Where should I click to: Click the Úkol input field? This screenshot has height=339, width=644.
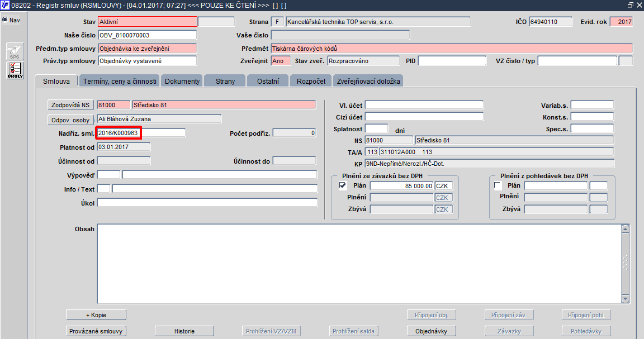click(x=207, y=203)
